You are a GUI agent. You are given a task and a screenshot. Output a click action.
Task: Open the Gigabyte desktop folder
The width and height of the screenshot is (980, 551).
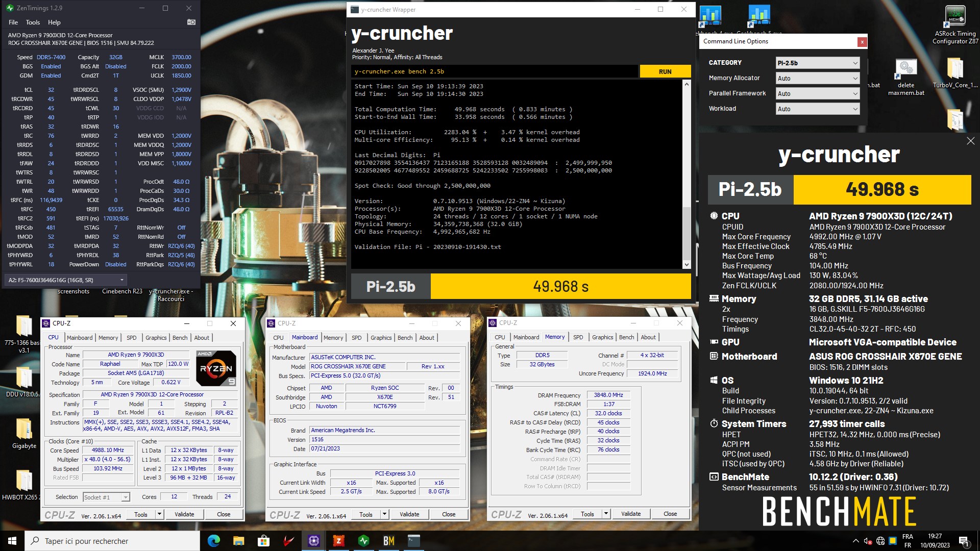[x=24, y=434]
